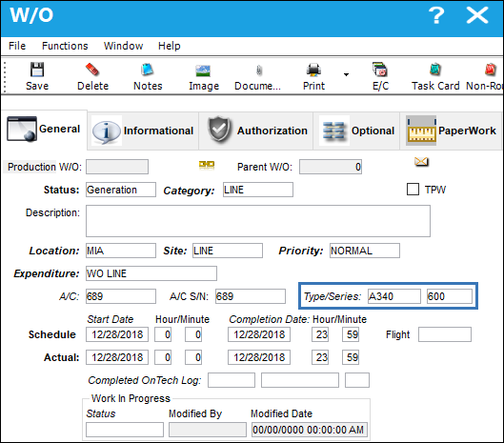Click the Parent W/O field

point(331,167)
